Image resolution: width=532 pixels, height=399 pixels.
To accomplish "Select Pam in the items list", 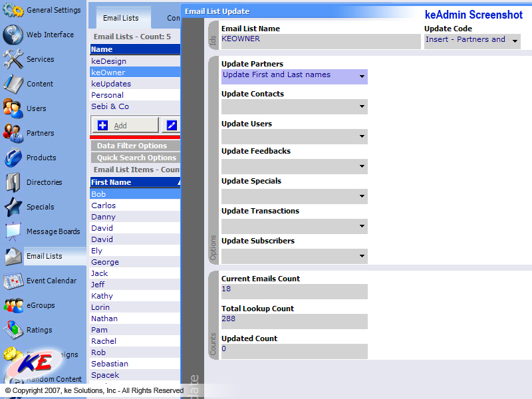I will coord(135,330).
